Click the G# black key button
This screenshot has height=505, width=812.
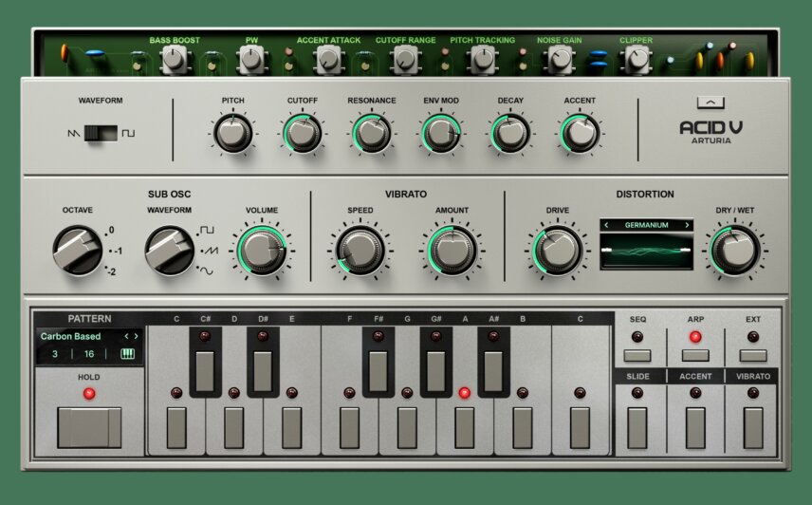(436, 371)
